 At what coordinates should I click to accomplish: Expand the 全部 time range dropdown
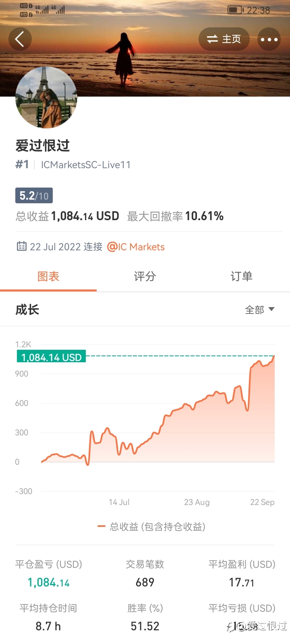point(260,310)
